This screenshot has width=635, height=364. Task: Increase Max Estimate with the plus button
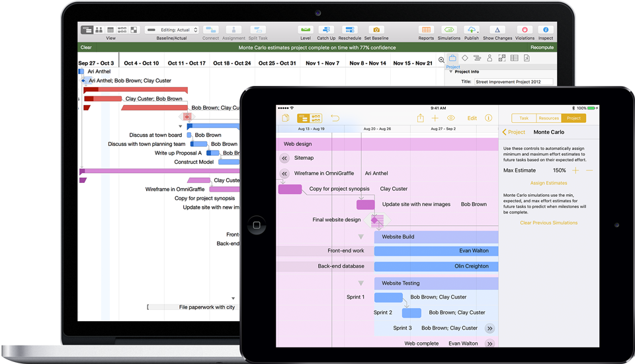[x=575, y=170]
